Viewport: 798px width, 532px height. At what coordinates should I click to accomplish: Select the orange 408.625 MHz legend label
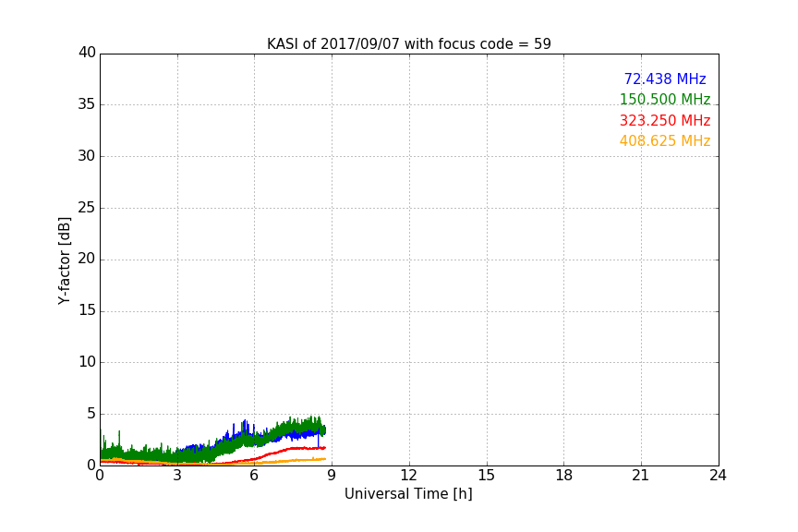coord(665,141)
